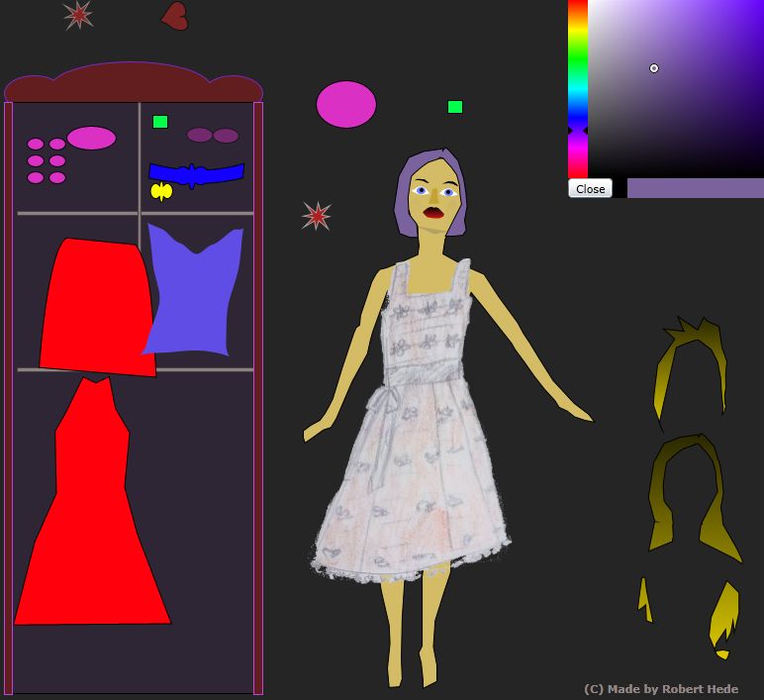Select the red skirt in wardrobe
This screenshot has width=764, height=700.
click(x=97, y=307)
